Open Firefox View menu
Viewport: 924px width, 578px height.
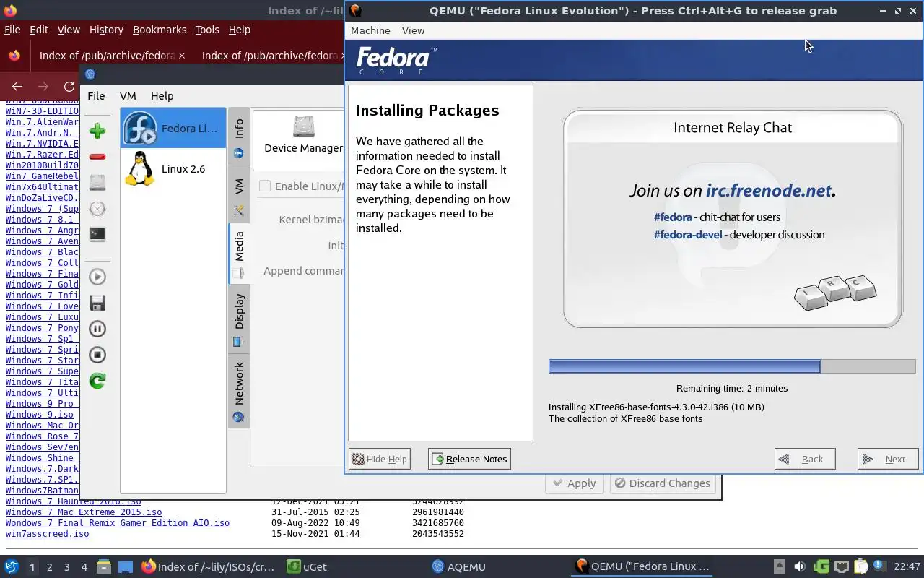[69, 30]
